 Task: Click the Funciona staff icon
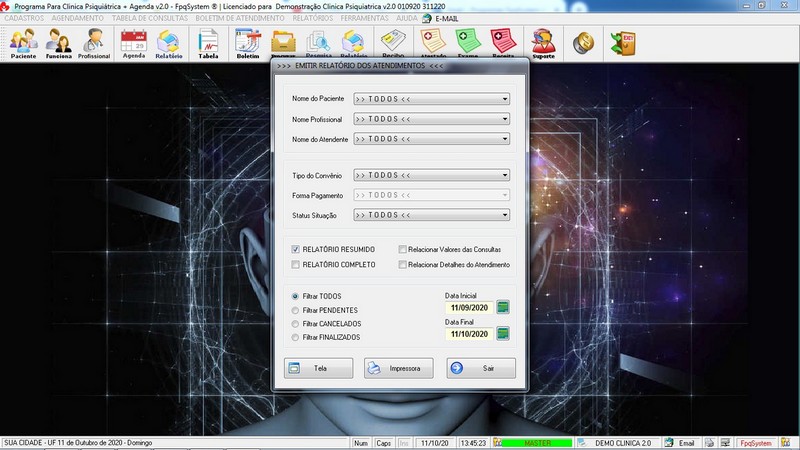(x=59, y=44)
